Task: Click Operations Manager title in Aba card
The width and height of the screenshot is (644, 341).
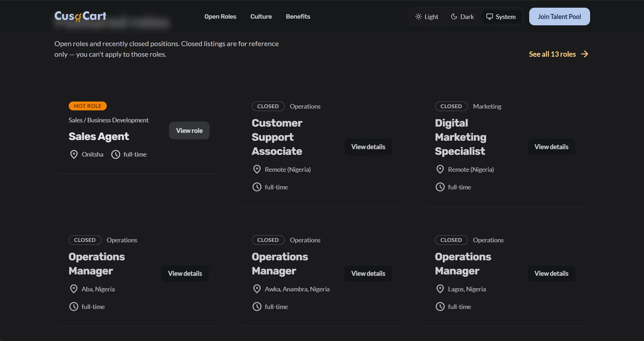Action: 97,264
